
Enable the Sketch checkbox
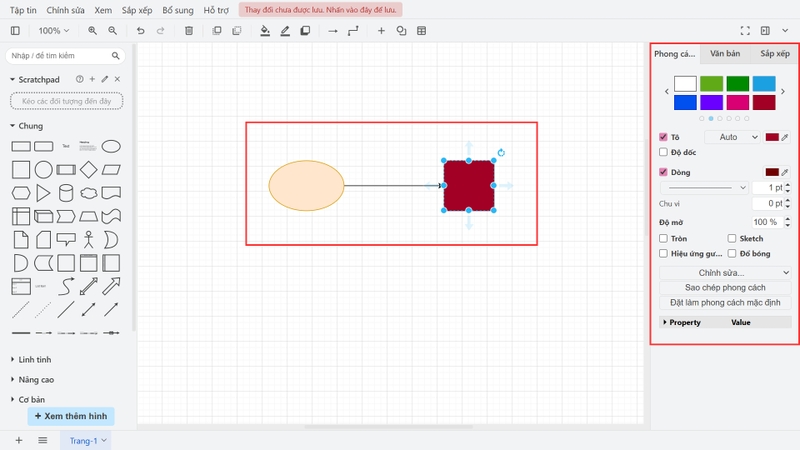pos(732,239)
